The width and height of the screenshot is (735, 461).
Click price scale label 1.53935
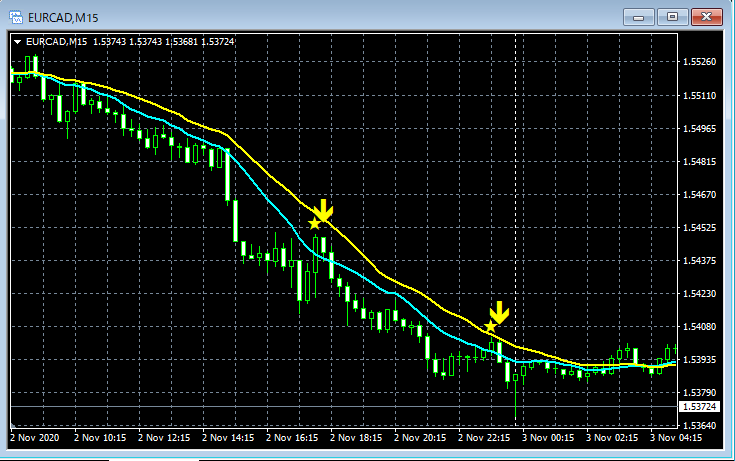pyautogui.click(x=699, y=360)
